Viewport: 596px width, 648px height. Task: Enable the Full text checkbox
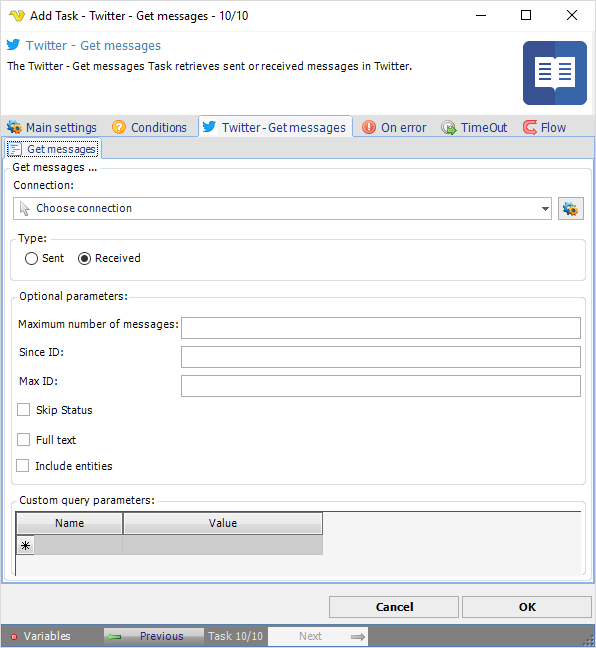[24, 440]
